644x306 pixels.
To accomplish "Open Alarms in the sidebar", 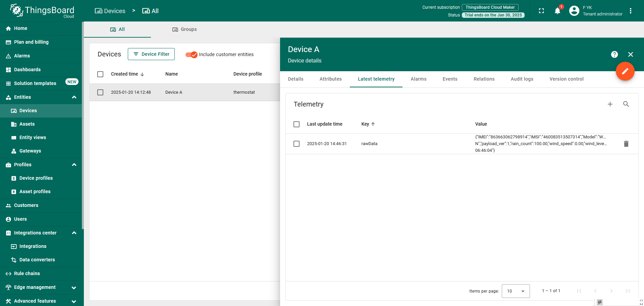I will point(41,56).
